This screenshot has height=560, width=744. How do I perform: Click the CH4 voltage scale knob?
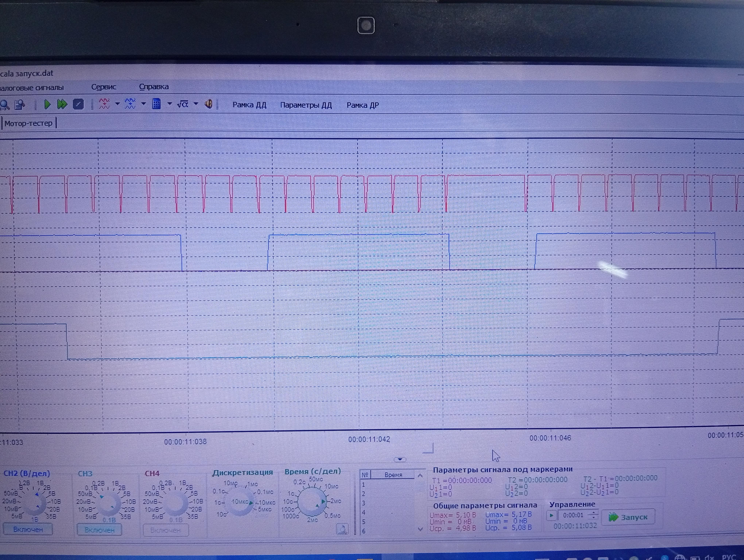(176, 504)
